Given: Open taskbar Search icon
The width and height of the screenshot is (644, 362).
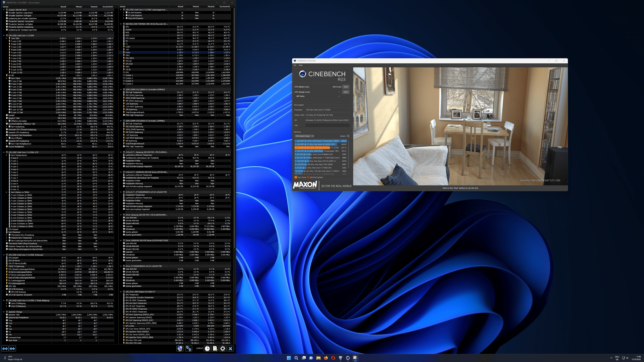Looking at the screenshot, I should click(x=296, y=358).
